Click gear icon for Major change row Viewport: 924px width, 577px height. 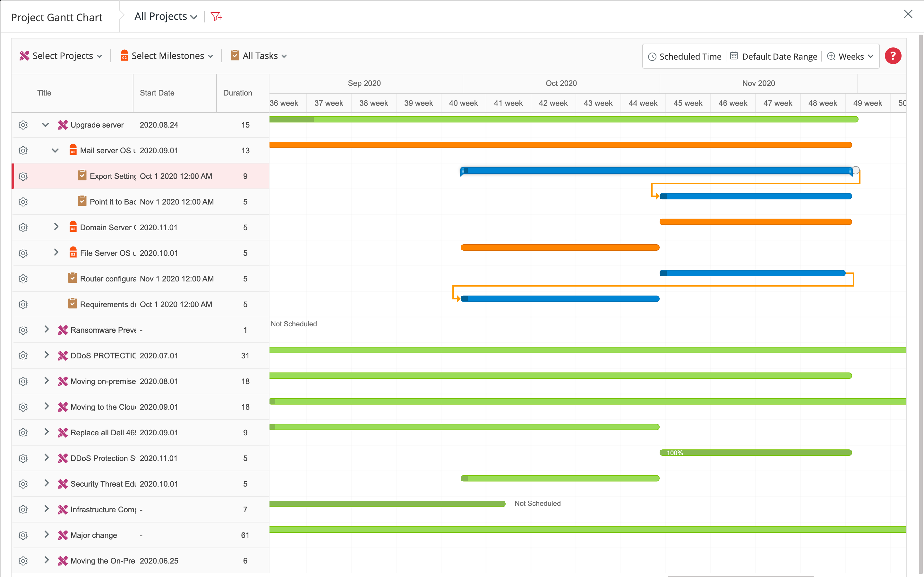tap(23, 535)
